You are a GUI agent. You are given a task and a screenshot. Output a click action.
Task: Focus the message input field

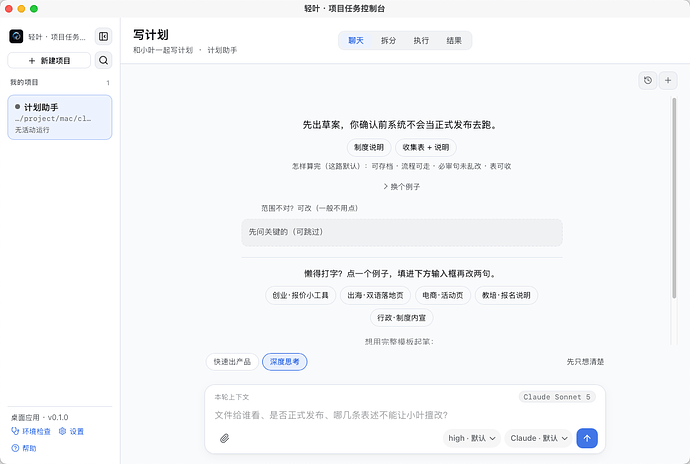click(405, 415)
